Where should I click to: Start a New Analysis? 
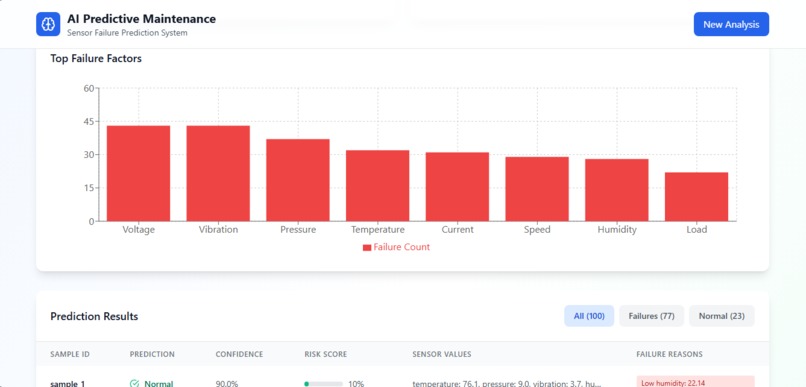[x=731, y=24]
